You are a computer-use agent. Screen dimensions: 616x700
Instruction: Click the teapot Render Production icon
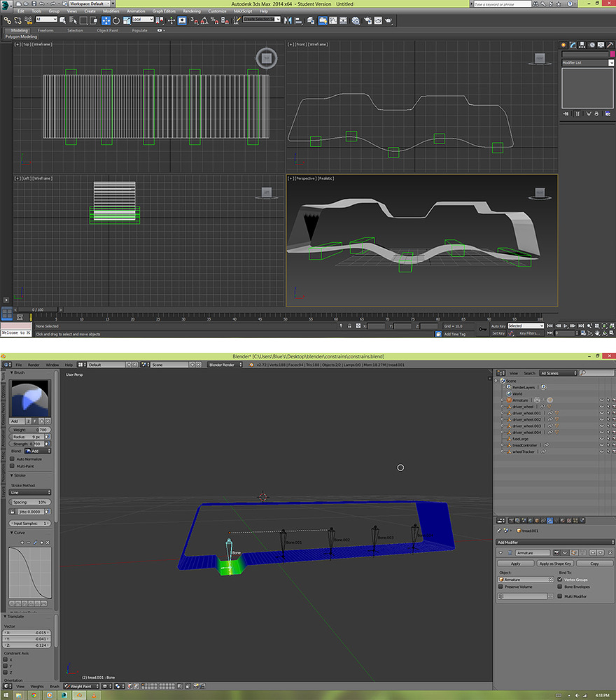(x=388, y=20)
